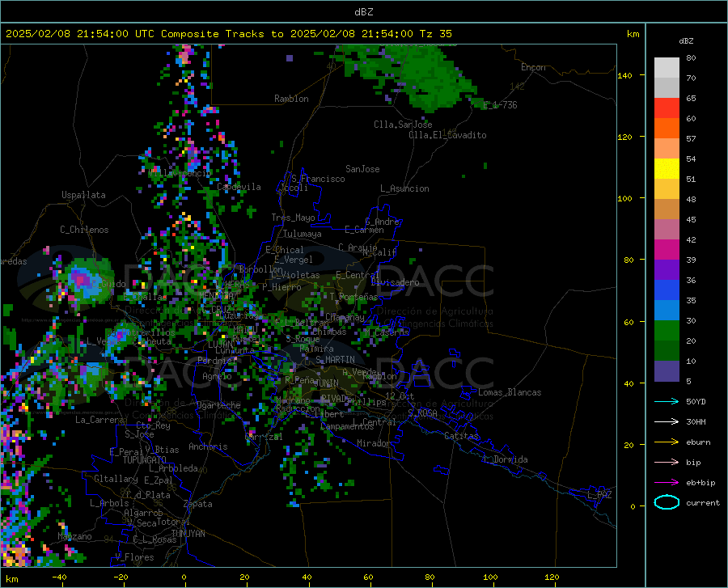Click the yellow eburn arrow in legend
This screenshot has height=588, width=728.
[x=667, y=442]
